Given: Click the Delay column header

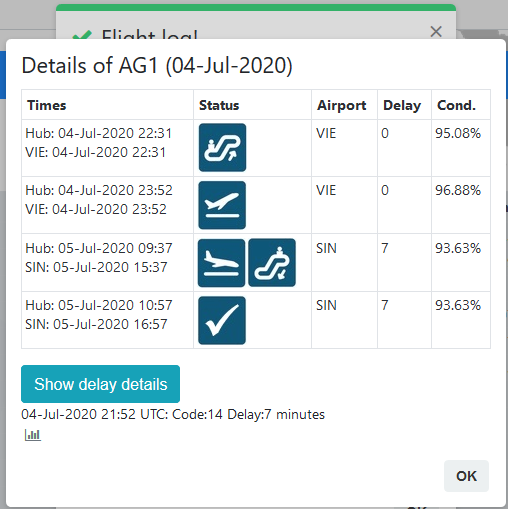Looking at the screenshot, I should (404, 105).
